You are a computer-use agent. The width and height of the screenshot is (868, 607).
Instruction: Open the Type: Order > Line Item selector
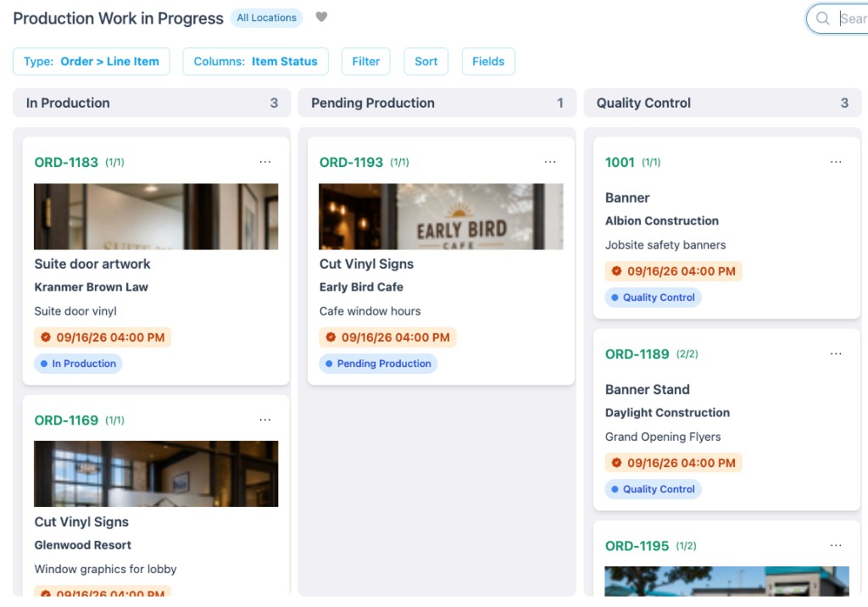(x=92, y=62)
